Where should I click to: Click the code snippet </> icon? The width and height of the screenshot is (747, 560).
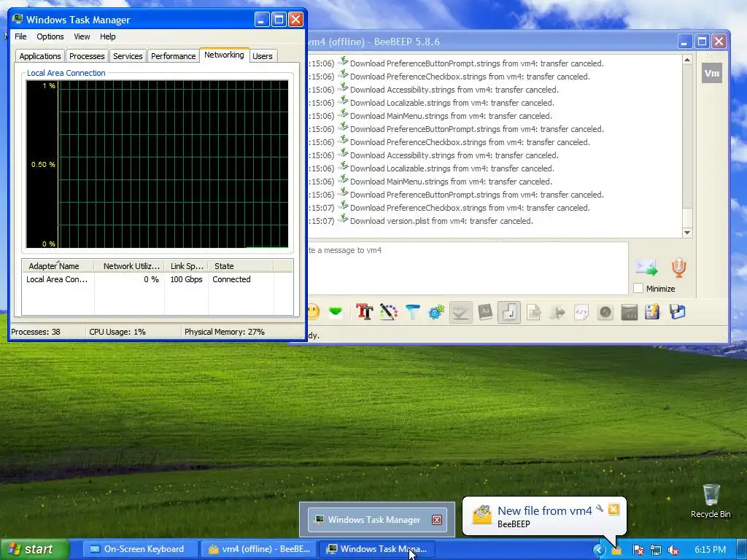581,312
